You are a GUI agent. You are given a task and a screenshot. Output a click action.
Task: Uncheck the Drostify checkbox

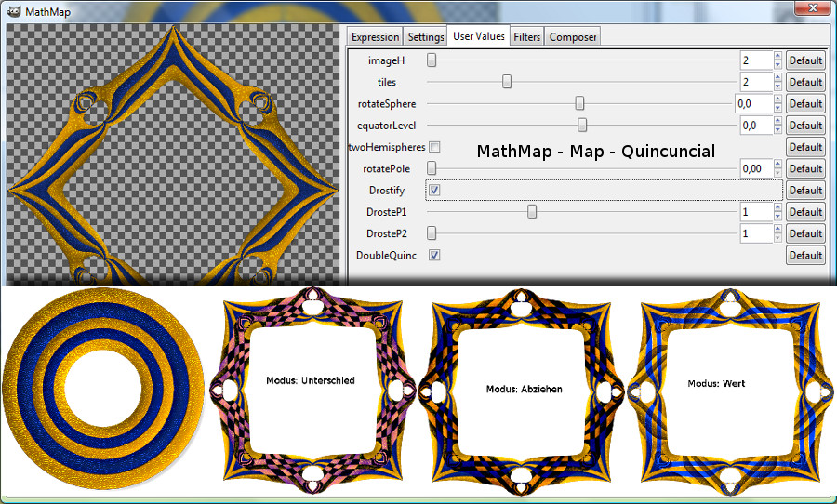pos(434,191)
